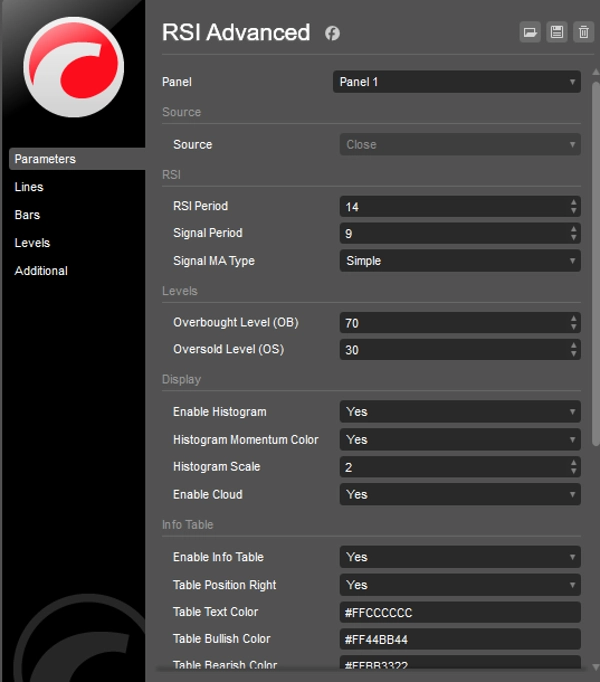This screenshot has width=600, height=682.
Task: Click the scrollbar down arrow
Action: (596, 667)
